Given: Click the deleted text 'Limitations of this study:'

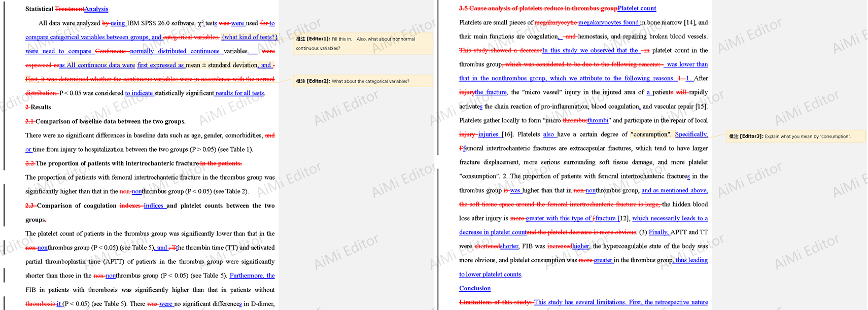Looking at the screenshot, I should 496,302.
